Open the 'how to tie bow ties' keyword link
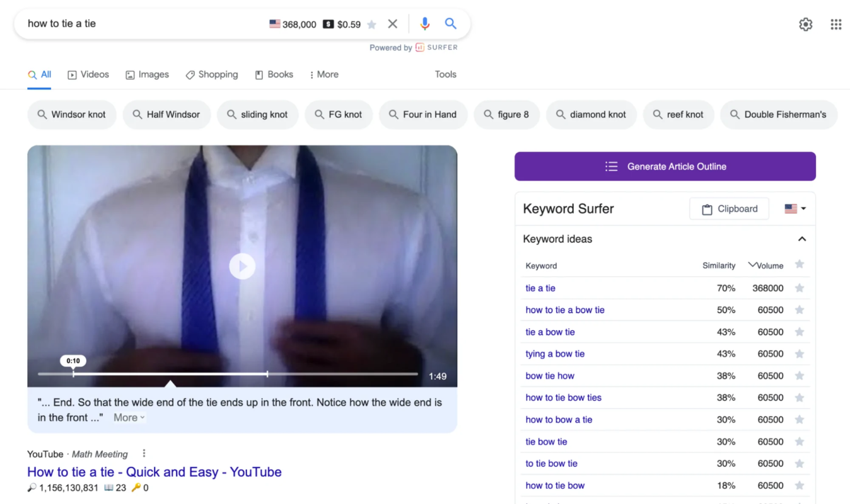This screenshot has height=504, width=850. coord(564,398)
